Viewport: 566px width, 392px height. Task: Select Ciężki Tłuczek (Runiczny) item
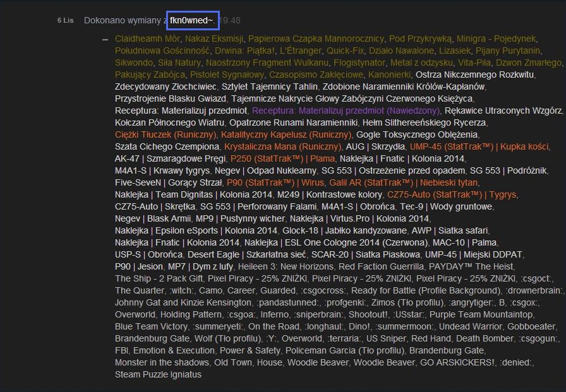166,134
